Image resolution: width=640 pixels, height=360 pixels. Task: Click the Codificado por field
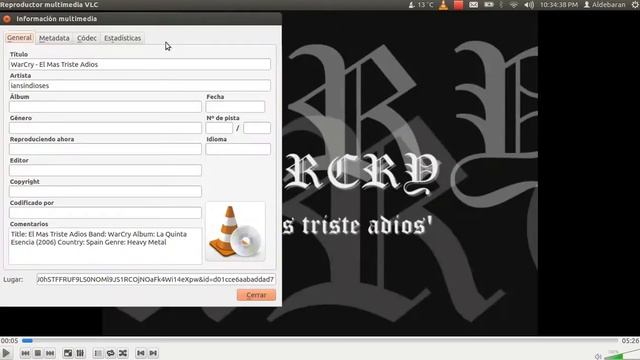pos(105,213)
